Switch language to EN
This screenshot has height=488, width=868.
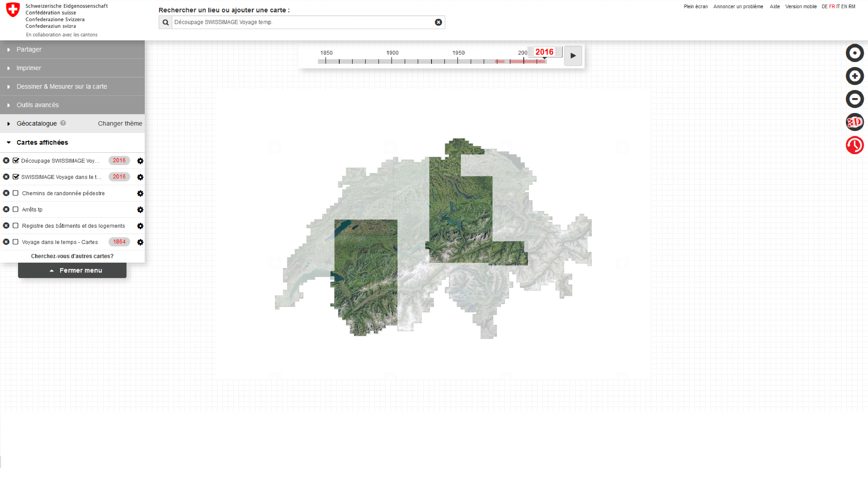[844, 7]
